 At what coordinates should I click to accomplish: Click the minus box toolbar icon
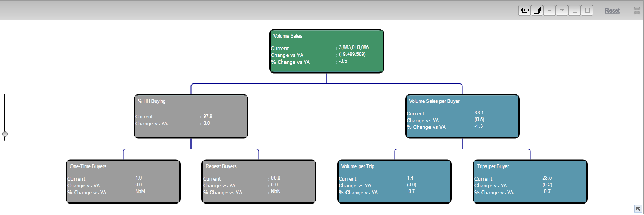tap(587, 10)
